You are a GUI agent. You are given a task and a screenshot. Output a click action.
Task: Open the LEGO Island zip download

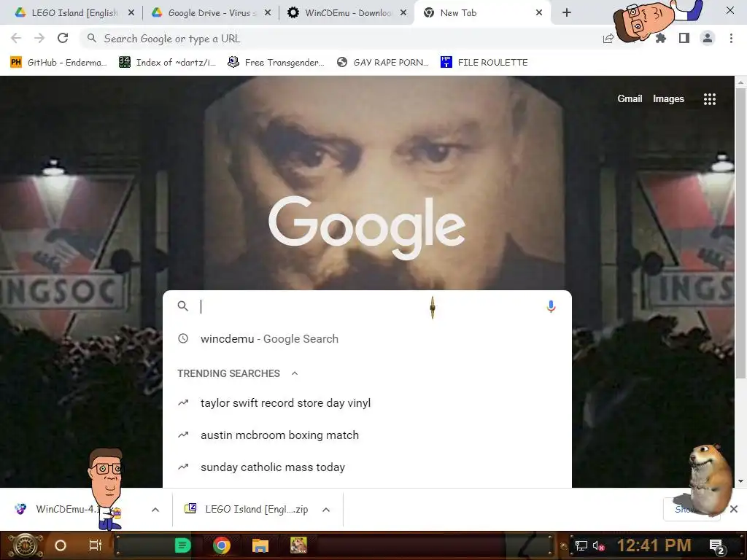[247, 509]
